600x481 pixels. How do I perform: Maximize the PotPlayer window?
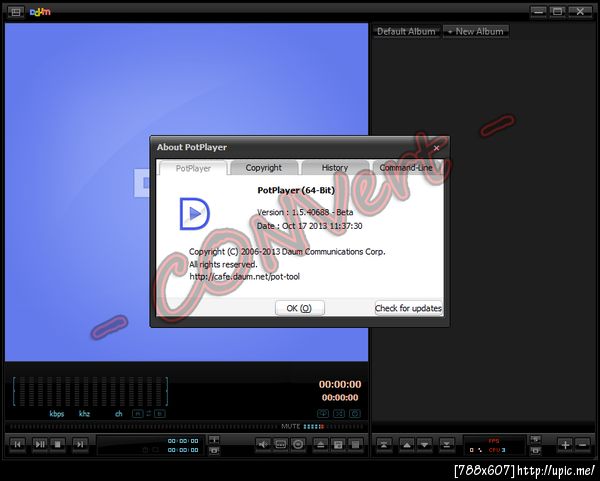(558, 12)
